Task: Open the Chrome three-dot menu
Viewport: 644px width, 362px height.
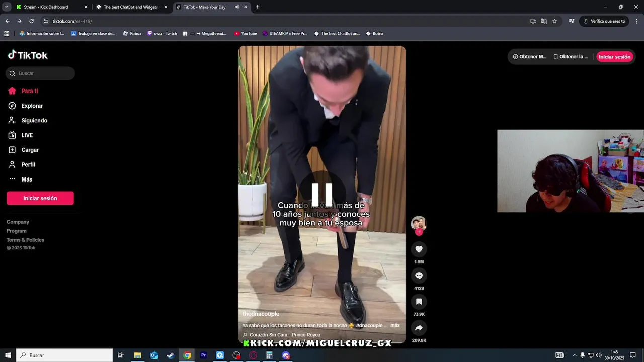Action: click(x=636, y=21)
